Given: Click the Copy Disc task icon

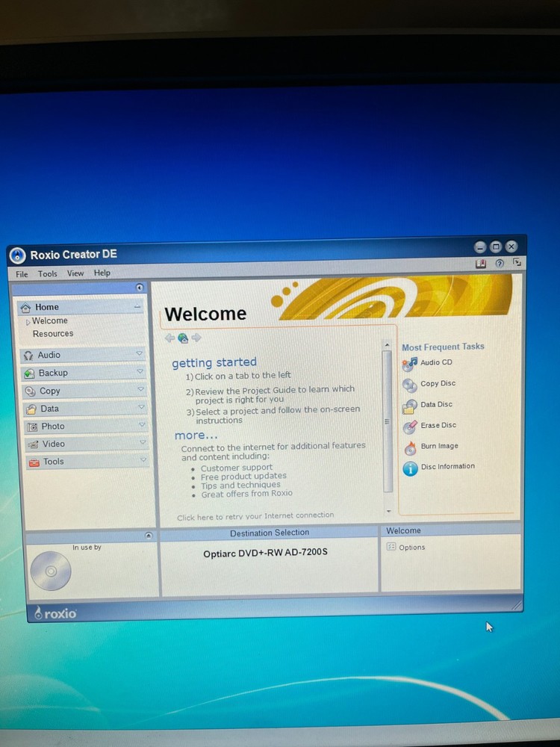Looking at the screenshot, I should 409,385.
